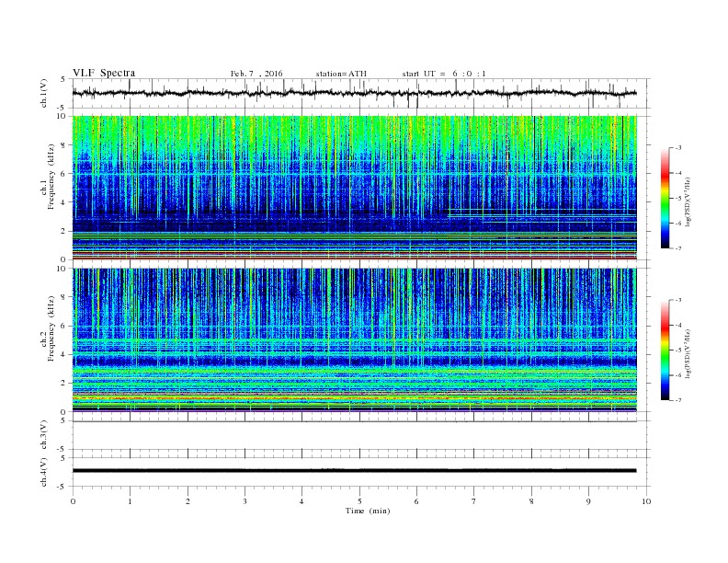Viewport: 728px width, 563px height.
Task: Click the time axis tick label "5"
Action: coord(359,501)
